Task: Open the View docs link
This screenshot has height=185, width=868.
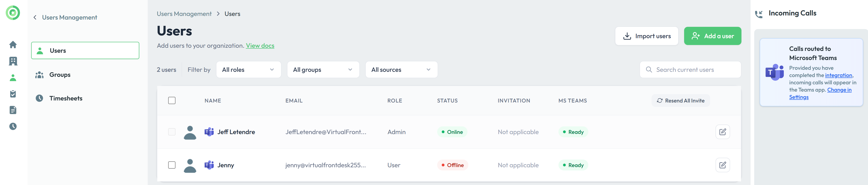Action: pyautogui.click(x=260, y=46)
